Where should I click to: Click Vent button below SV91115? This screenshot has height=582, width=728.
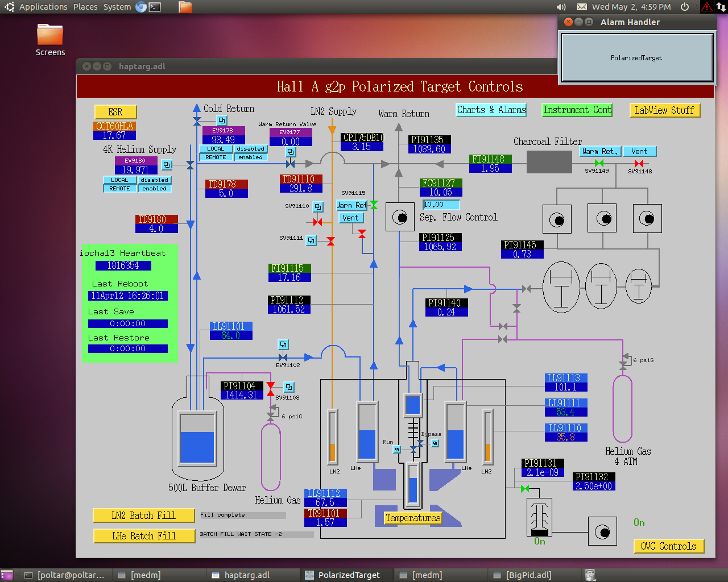click(x=351, y=218)
